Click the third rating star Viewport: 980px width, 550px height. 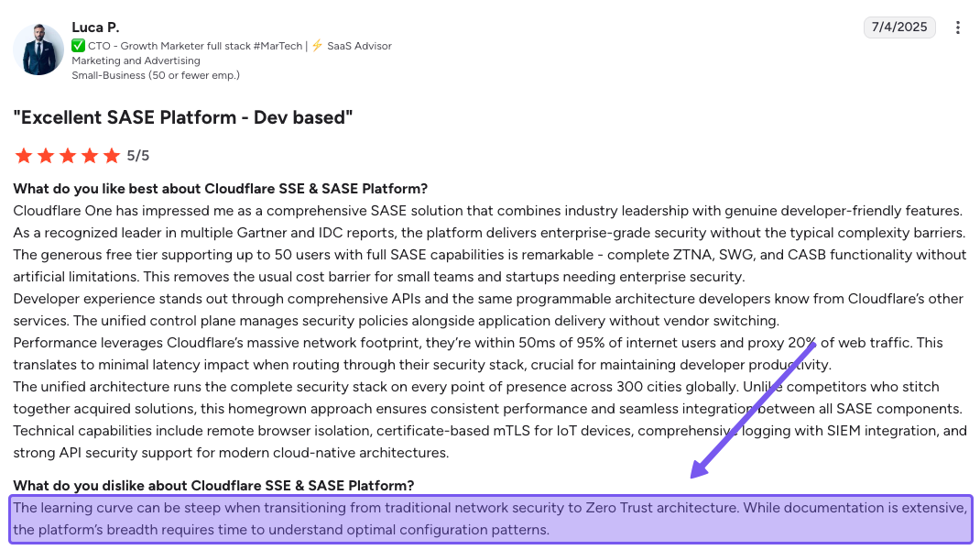pyautogui.click(x=68, y=156)
